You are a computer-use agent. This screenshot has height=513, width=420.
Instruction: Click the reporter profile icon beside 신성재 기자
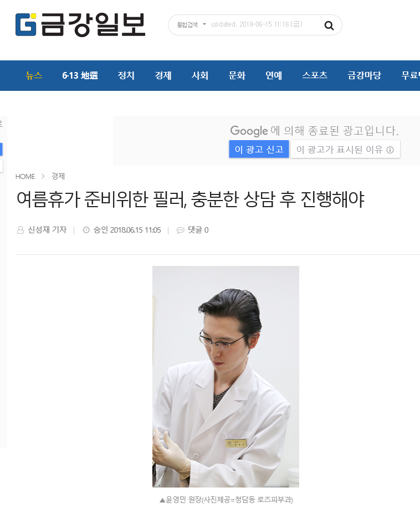pos(21,230)
